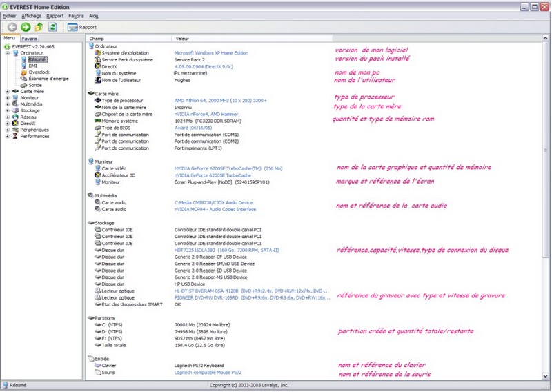Expand the Stockage tree node
552x392 pixels.
[x=8, y=110]
